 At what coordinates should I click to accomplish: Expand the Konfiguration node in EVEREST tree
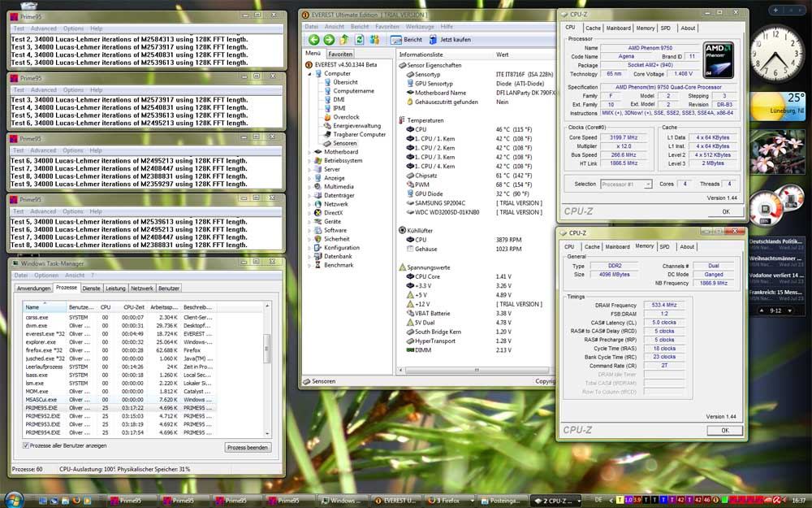(x=309, y=248)
